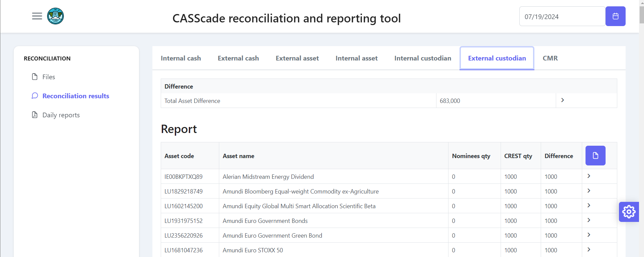Expand the Amundi Euro Government Bonds row
The width and height of the screenshot is (644, 257).
[589, 220]
